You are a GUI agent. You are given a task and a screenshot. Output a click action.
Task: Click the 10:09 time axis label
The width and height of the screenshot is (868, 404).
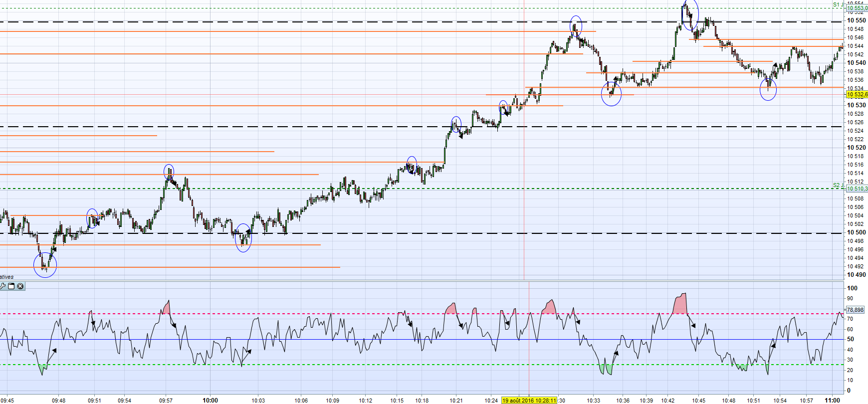(333, 401)
